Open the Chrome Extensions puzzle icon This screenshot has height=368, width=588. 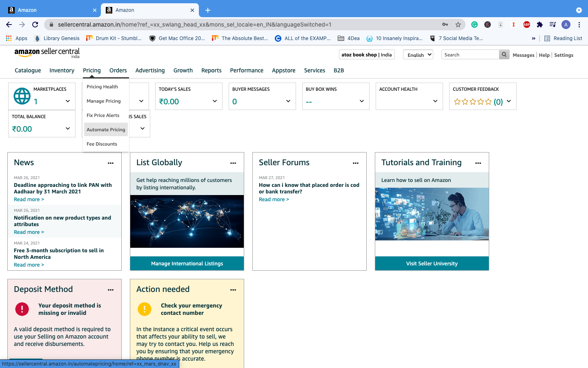tap(540, 25)
